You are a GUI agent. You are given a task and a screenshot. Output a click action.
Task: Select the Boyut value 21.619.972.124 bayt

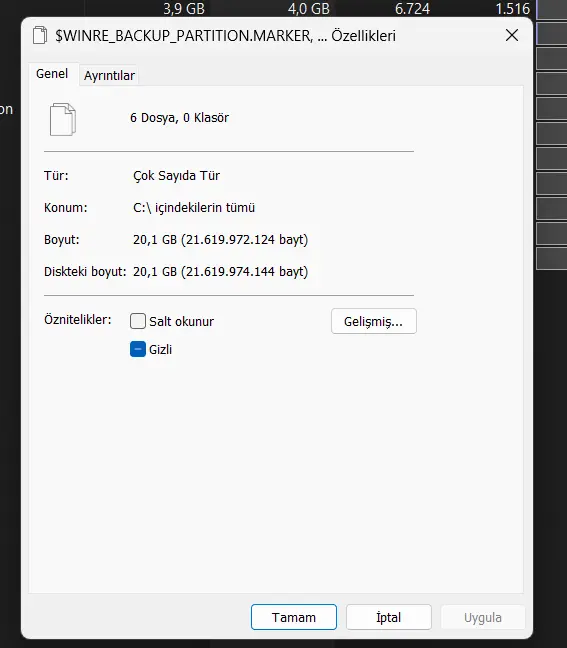pos(220,240)
